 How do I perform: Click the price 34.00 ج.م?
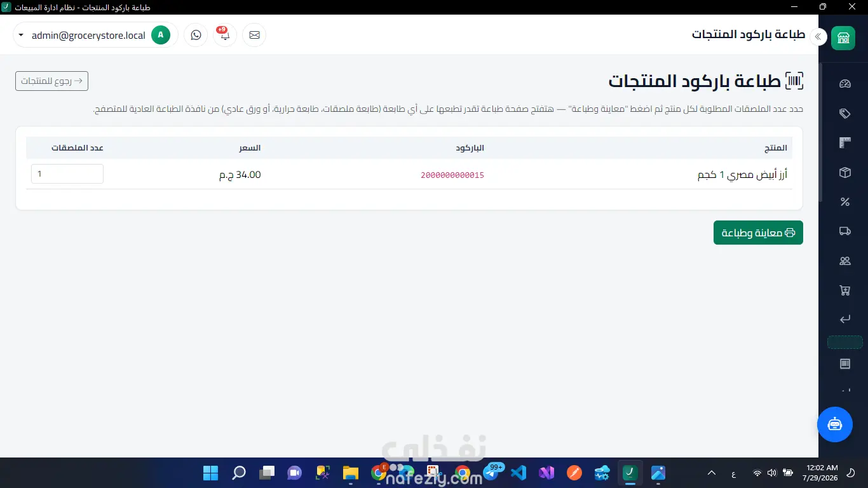click(x=240, y=175)
